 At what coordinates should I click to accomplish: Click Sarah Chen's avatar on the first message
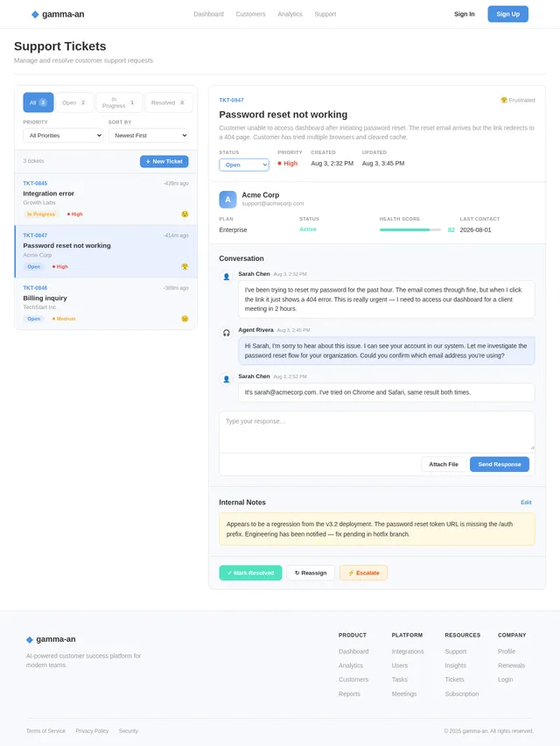(x=227, y=277)
